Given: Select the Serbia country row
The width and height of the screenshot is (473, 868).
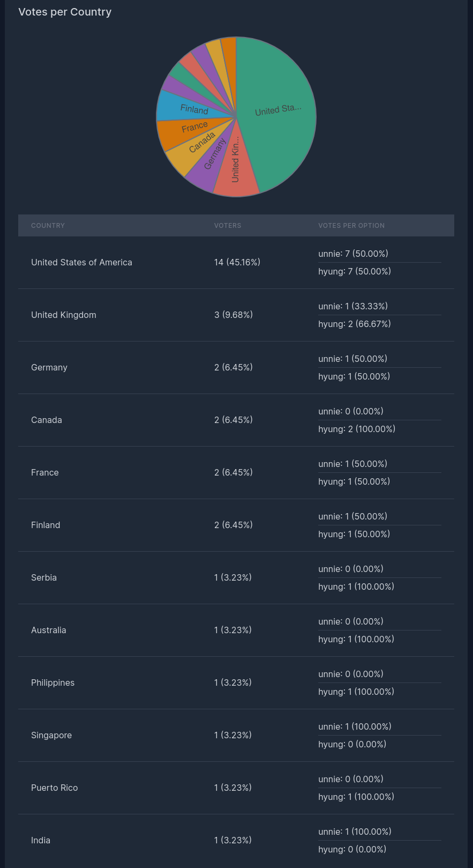Looking at the screenshot, I should click(x=236, y=578).
